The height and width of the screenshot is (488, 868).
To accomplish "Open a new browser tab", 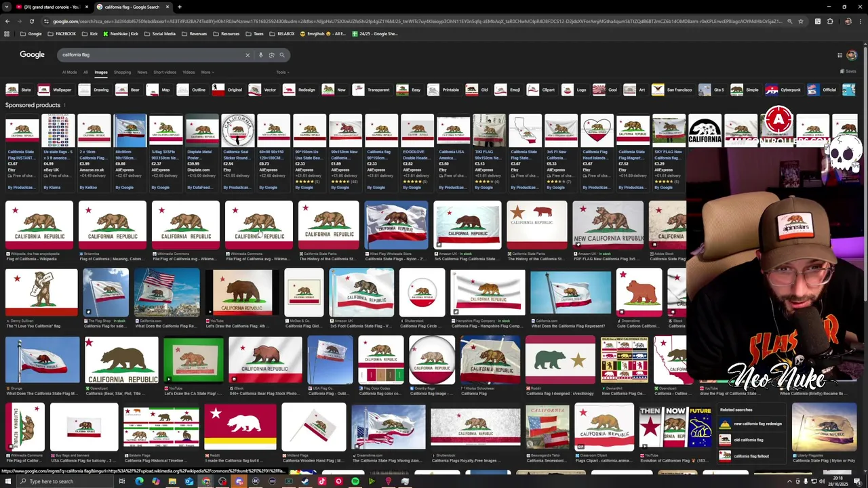I will coord(179,7).
